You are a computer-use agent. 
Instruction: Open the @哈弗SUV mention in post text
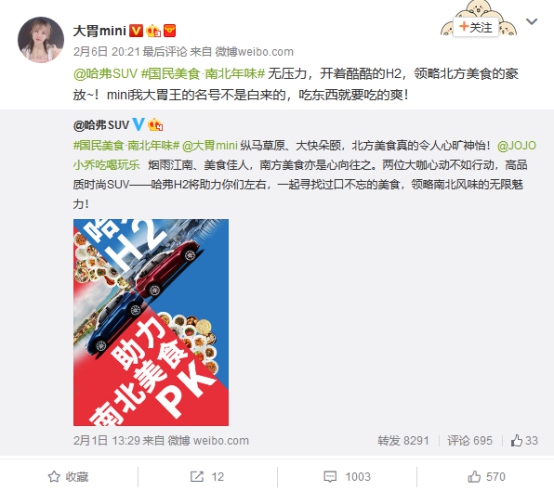pyautogui.click(x=105, y=74)
